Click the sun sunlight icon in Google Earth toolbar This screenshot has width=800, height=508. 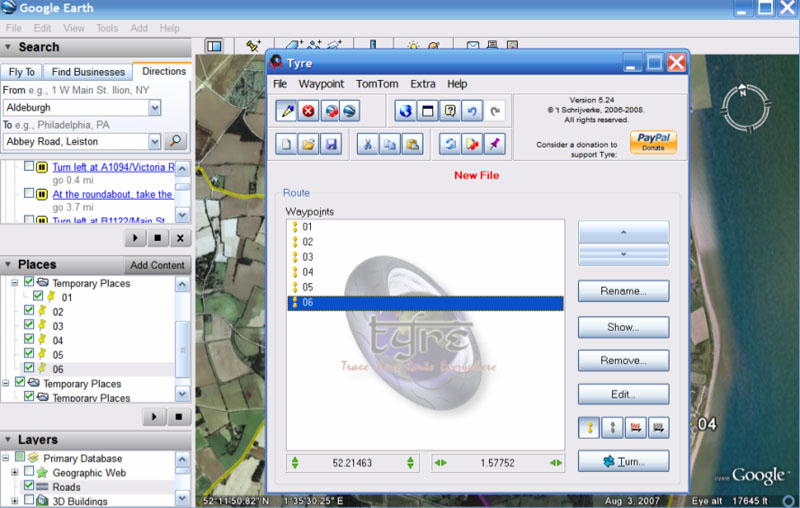click(x=413, y=46)
